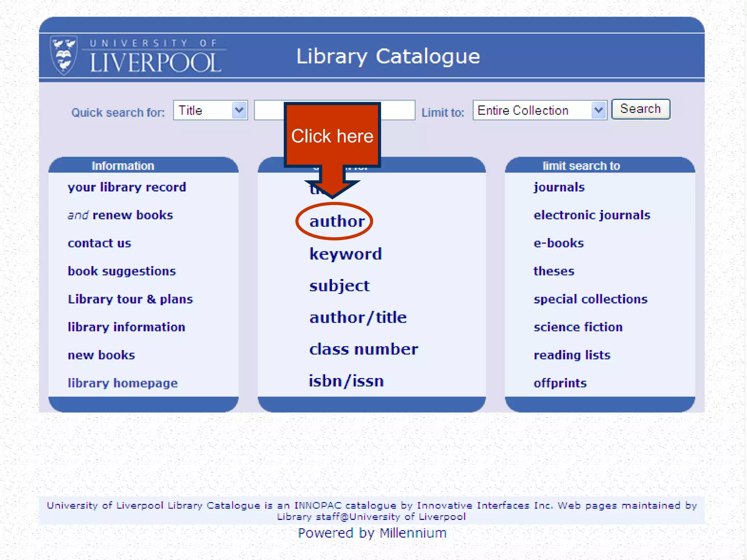View your library record
Viewport: 747px width, 560px height.
point(127,187)
